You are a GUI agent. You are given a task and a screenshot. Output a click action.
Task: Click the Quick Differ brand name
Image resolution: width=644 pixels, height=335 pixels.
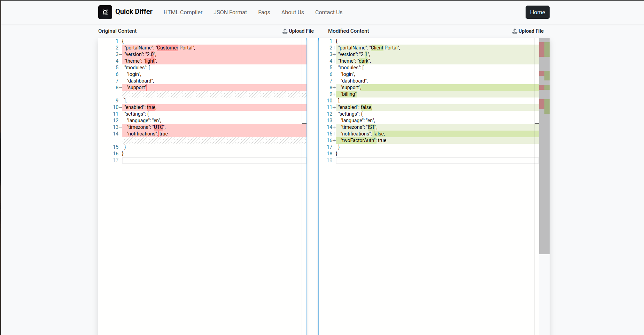[x=134, y=11]
